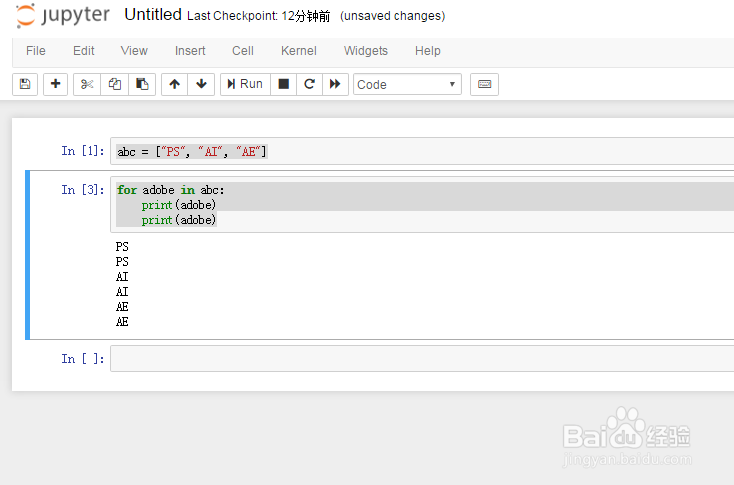The height and width of the screenshot is (485, 734).
Task: Open the Code cell type dropdown
Action: (x=407, y=84)
